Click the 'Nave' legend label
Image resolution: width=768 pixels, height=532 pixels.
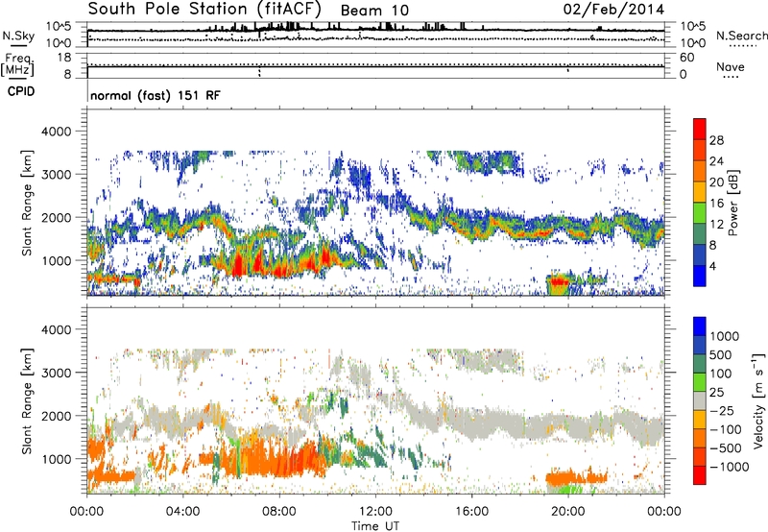click(731, 66)
